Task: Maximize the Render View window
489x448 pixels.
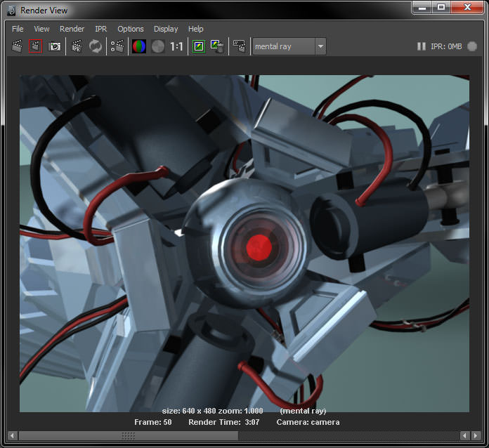Action: (441, 8)
